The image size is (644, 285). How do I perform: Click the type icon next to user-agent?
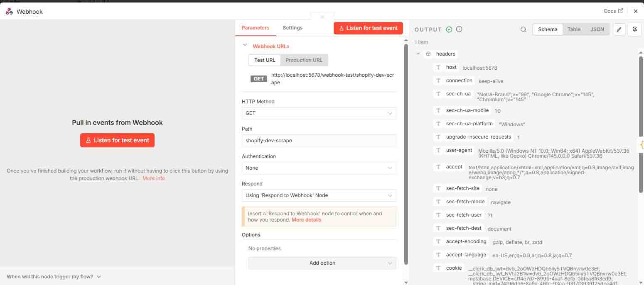(439, 150)
